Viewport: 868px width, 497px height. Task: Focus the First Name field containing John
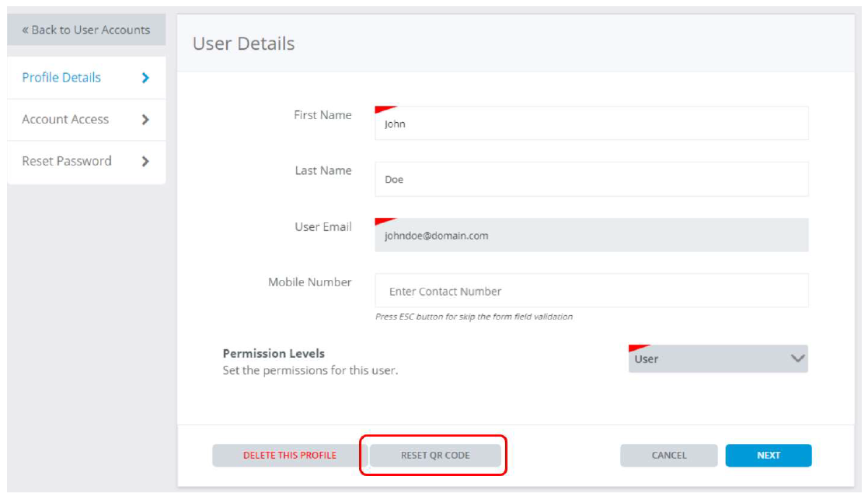point(591,124)
